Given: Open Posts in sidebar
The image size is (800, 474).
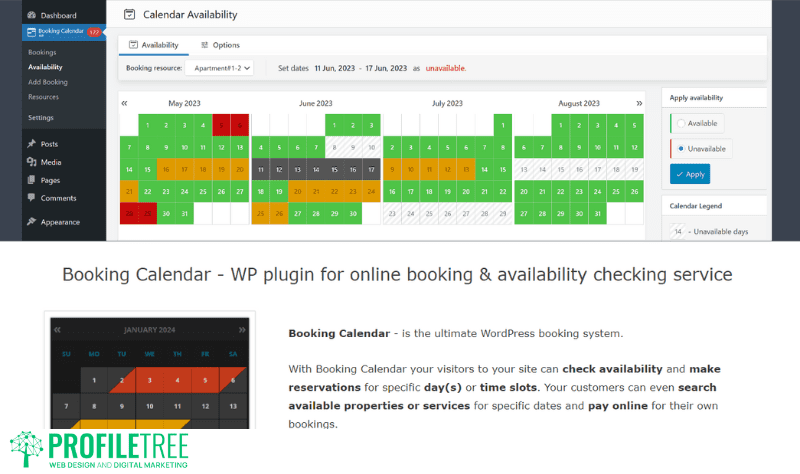Looking at the screenshot, I should 49,144.
